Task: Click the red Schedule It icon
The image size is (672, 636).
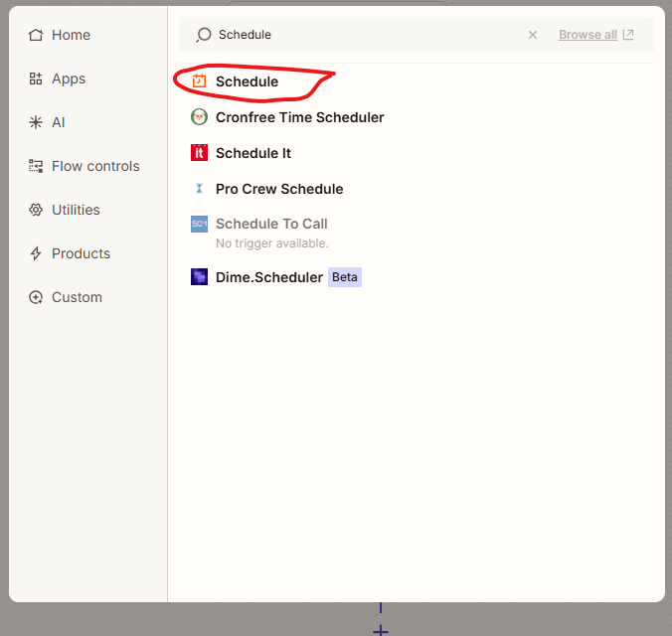Action: pos(199,153)
